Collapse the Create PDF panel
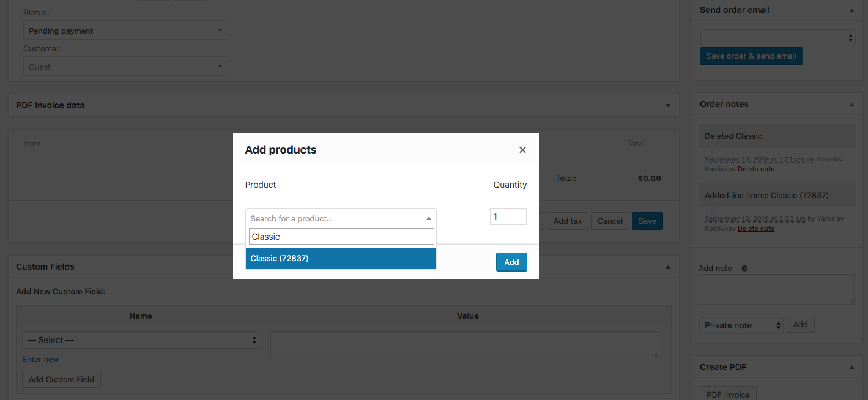Image resolution: width=868 pixels, height=400 pixels. pyautogui.click(x=851, y=368)
